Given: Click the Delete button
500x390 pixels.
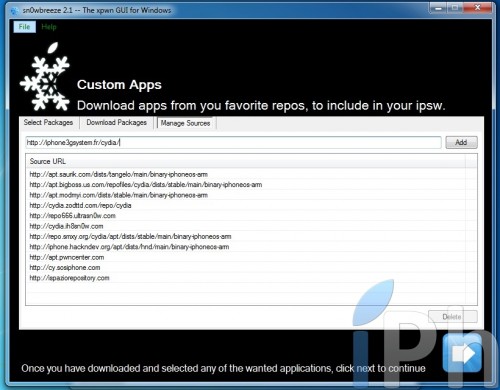Looking at the screenshot, I should [x=453, y=317].
